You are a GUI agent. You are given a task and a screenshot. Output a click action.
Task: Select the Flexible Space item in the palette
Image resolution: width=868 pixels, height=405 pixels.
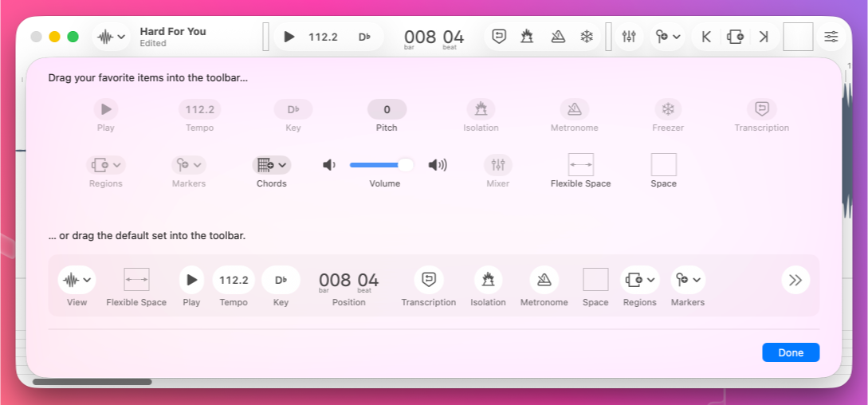coord(580,165)
